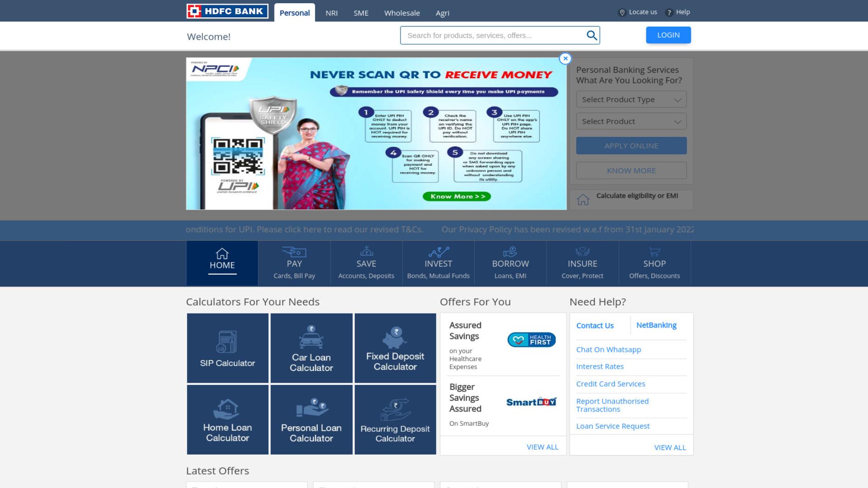Open the Car Loan Calculator icon
Screen dimensions: 868x488
tap(311, 337)
